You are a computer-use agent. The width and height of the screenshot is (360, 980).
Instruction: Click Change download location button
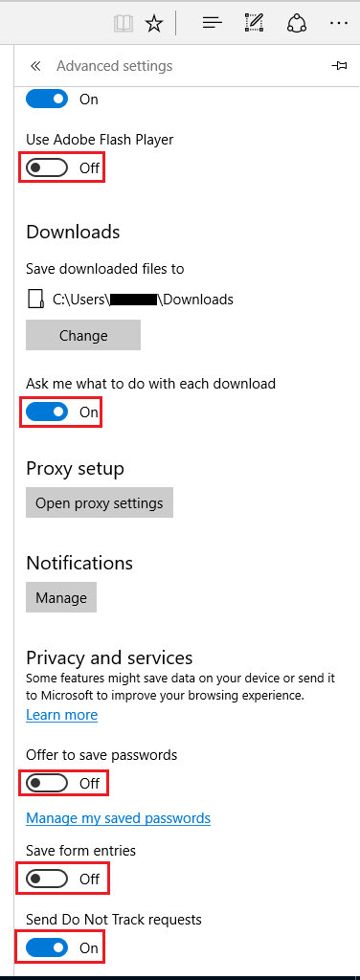83,336
